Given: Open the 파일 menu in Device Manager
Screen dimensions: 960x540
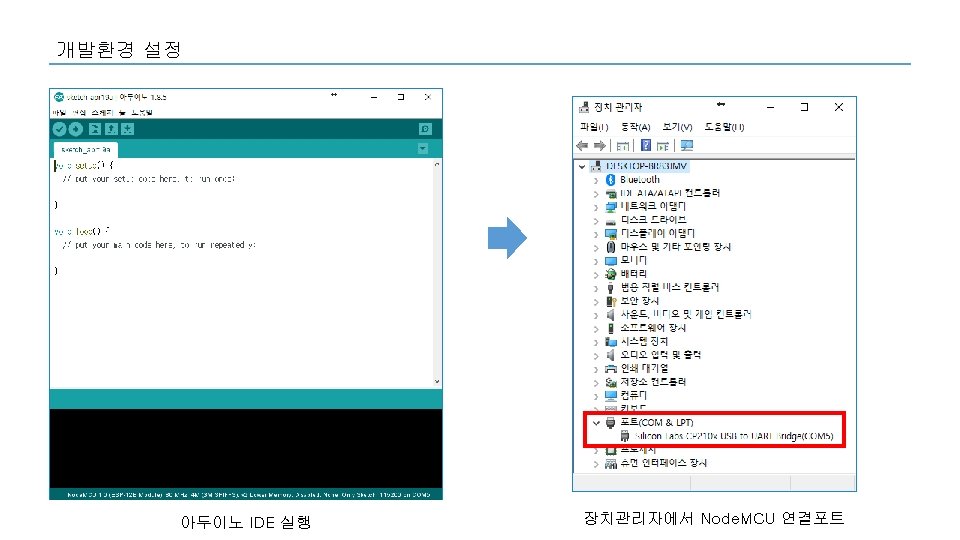Looking at the screenshot, I should (x=594, y=127).
